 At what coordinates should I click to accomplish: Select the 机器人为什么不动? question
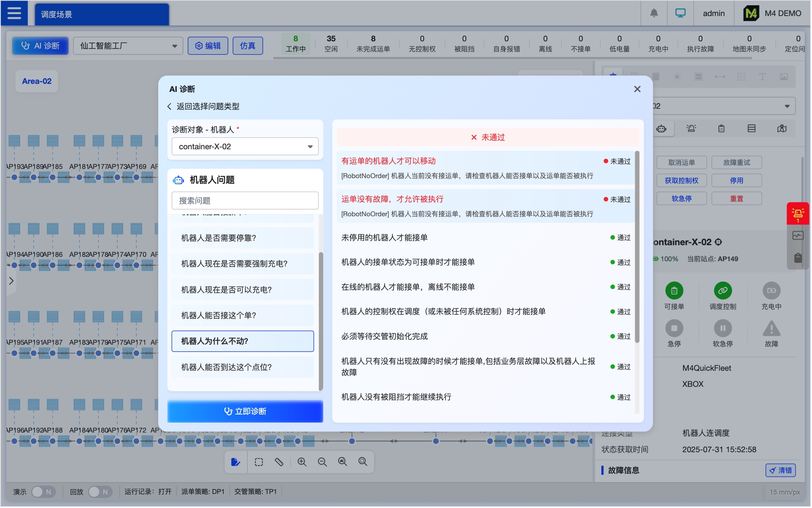tap(243, 341)
